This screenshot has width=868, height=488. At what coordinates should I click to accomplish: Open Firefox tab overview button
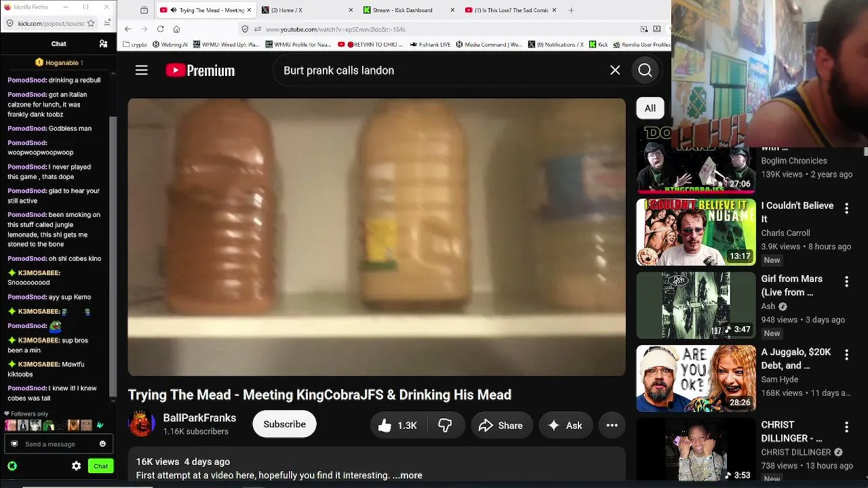[144, 10]
